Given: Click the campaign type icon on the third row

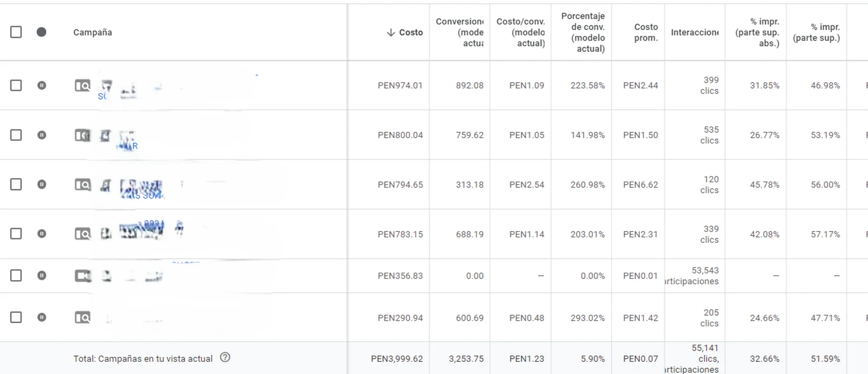Looking at the screenshot, I should [x=82, y=185].
